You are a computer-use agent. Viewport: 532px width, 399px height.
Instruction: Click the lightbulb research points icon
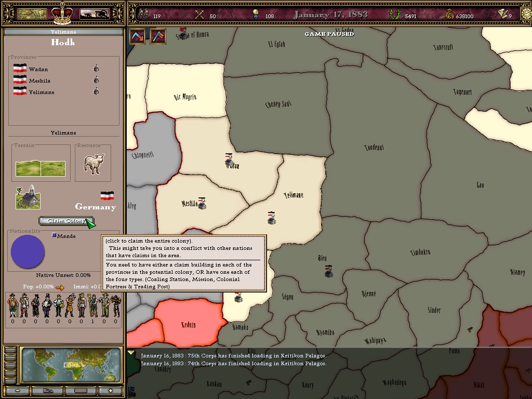click(256, 14)
